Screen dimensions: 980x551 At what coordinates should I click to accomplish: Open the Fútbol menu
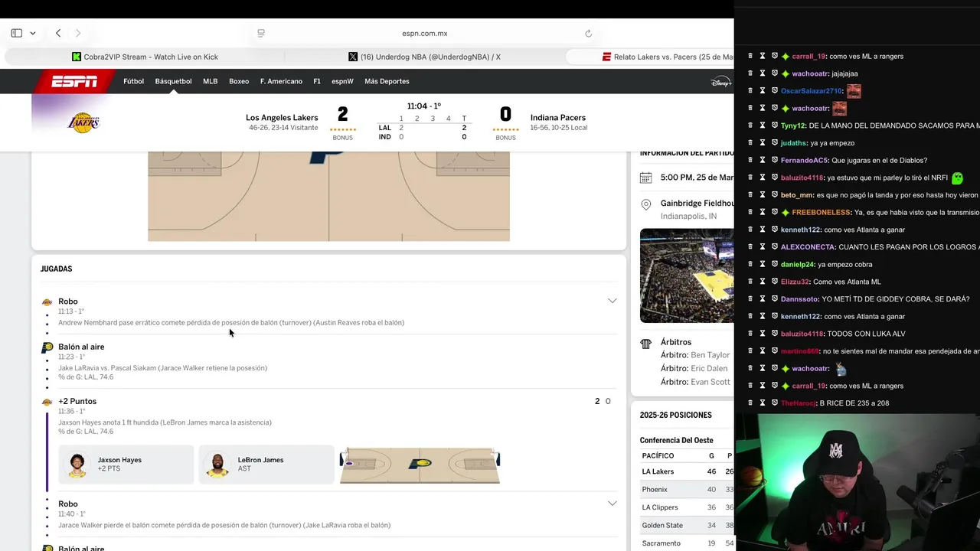pos(133,81)
